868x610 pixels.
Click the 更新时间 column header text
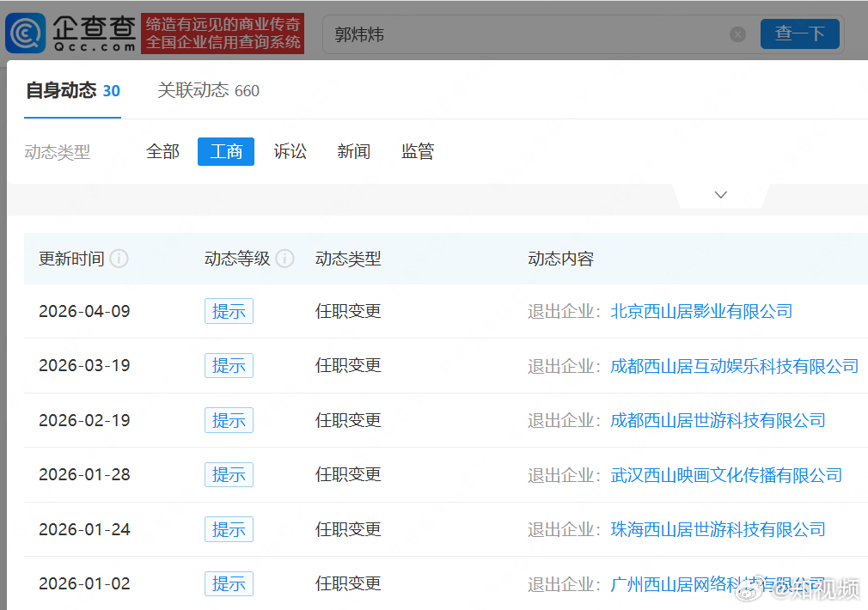coord(71,259)
